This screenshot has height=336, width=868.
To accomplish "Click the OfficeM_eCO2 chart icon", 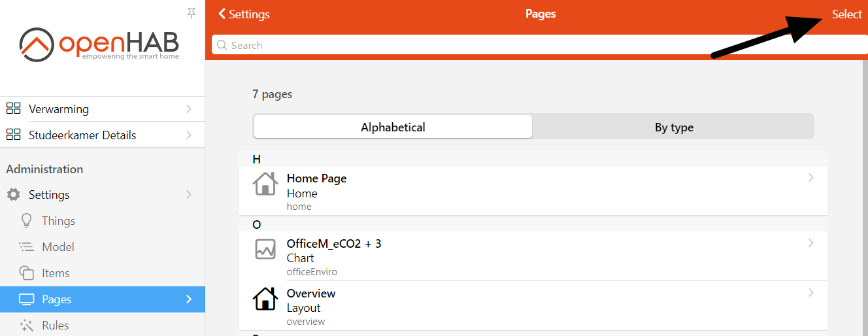I will tap(265, 250).
